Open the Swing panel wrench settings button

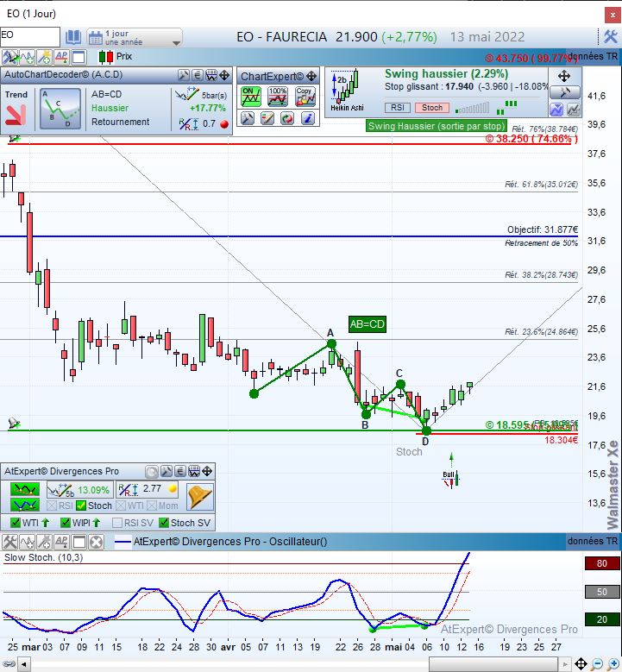click(x=565, y=92)
